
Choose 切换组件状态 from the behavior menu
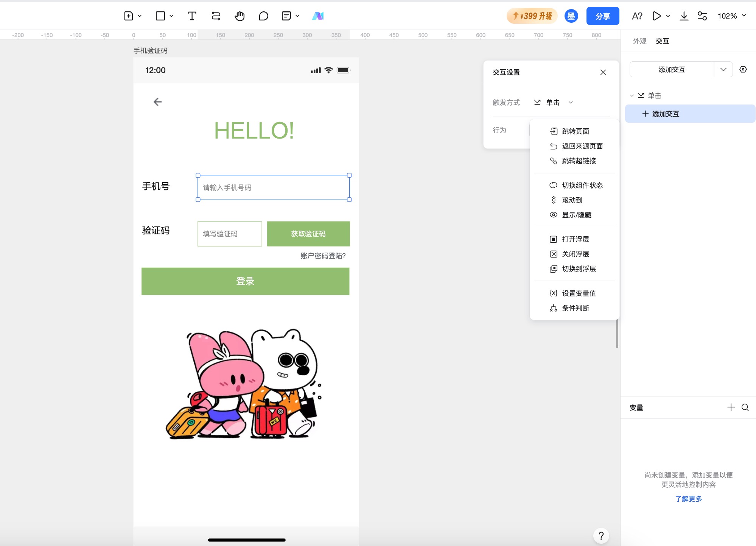(574, 185)
